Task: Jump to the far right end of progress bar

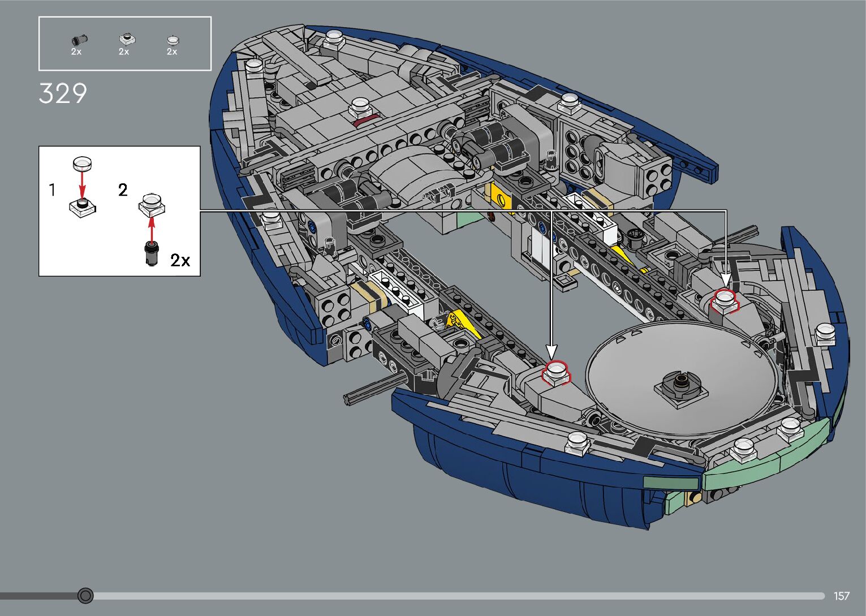Action: coord(822,596)
